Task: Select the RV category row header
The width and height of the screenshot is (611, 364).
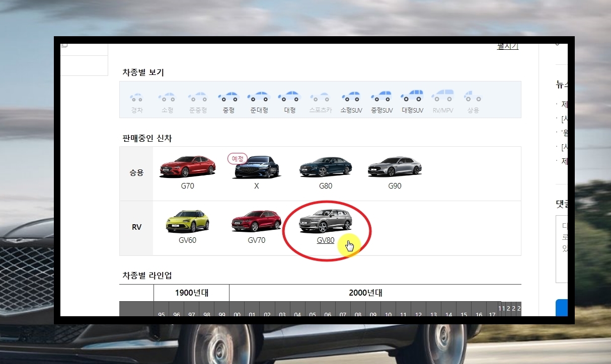Action: tap(136, 228)
